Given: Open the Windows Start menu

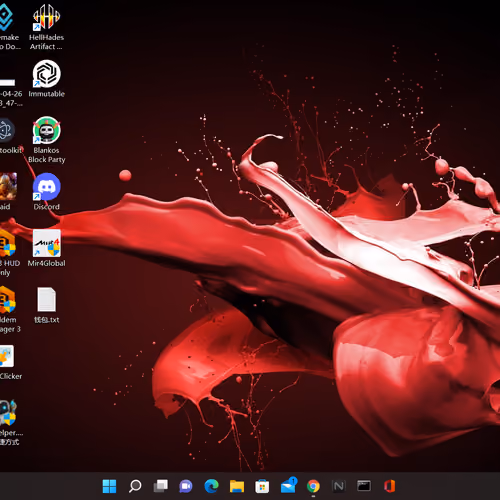Looking at the screenshot, I should pos(109,486).
